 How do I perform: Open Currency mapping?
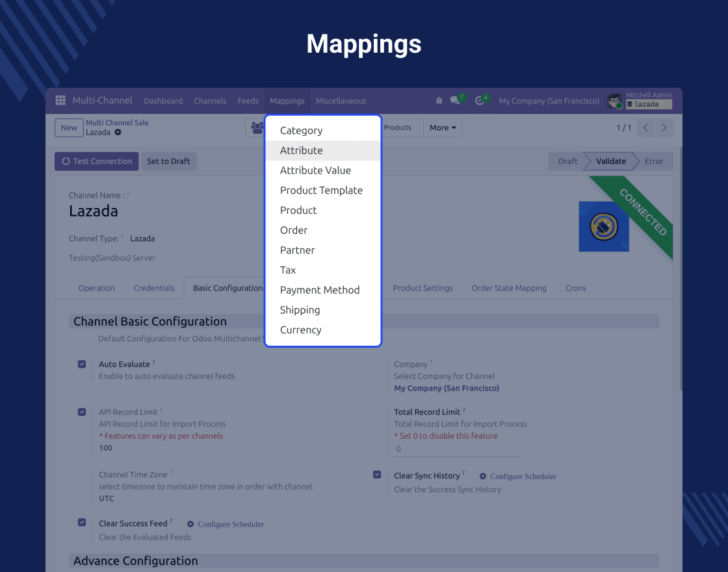click(323, 330)
